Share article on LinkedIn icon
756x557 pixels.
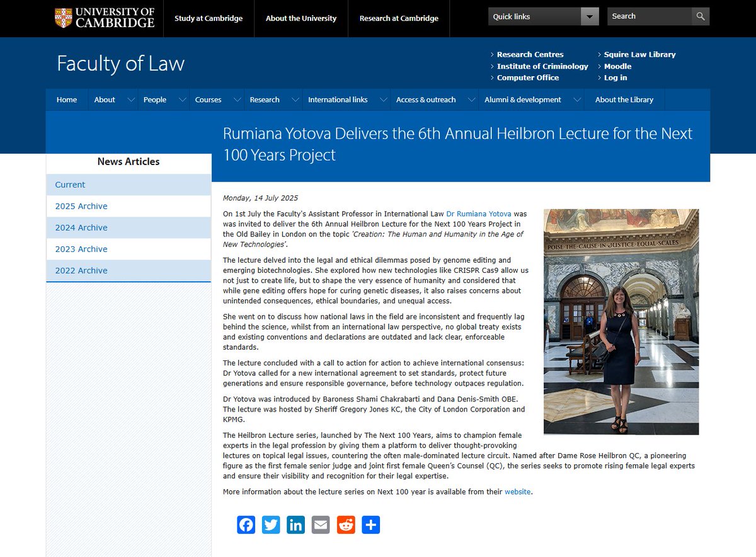pos(295,525)
